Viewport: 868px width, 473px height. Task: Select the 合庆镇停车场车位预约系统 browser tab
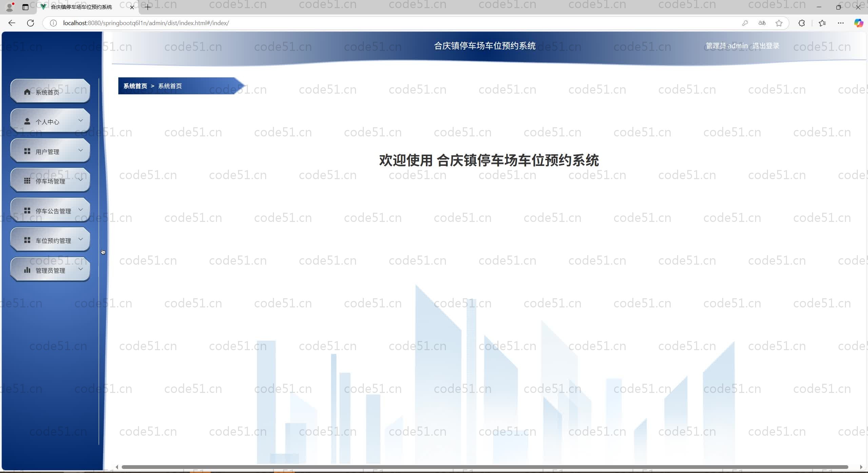pyautogui.click(x=81, y=7)
